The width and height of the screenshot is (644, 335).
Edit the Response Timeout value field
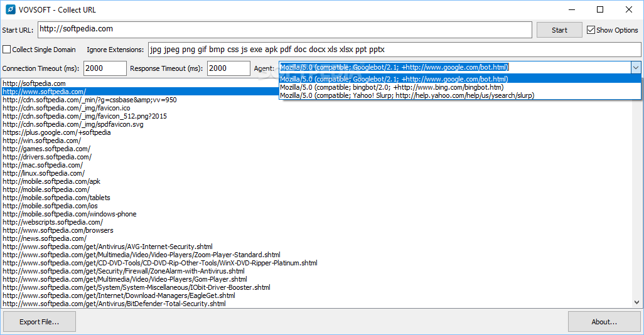pos(228,68)
